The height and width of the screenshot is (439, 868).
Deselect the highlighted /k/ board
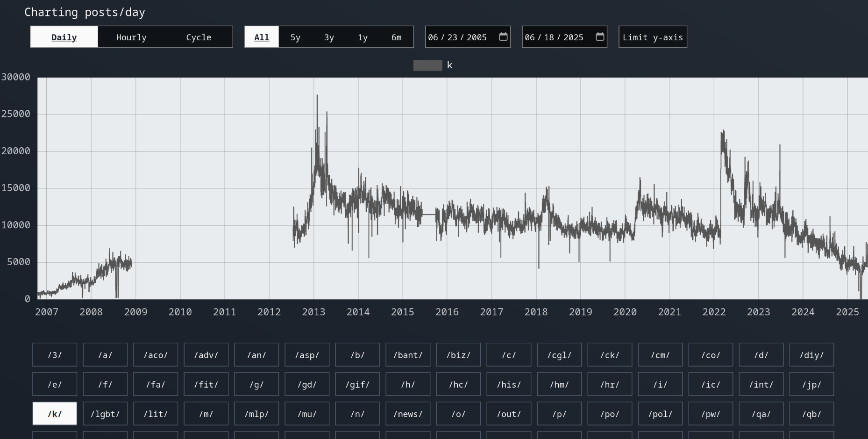tap(55, 414)
